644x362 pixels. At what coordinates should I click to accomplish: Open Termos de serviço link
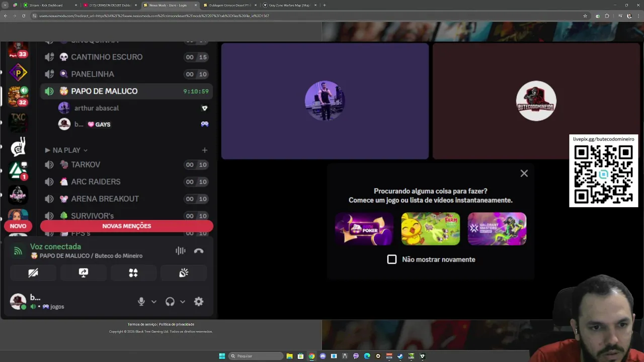[x=142, y=324]
